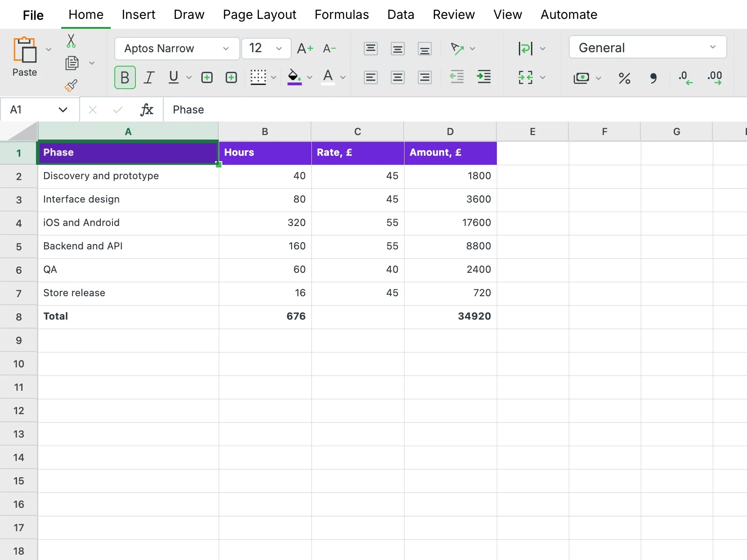Switch to the Page Layout tab
747x560 pixels.
tap(260, 14)
